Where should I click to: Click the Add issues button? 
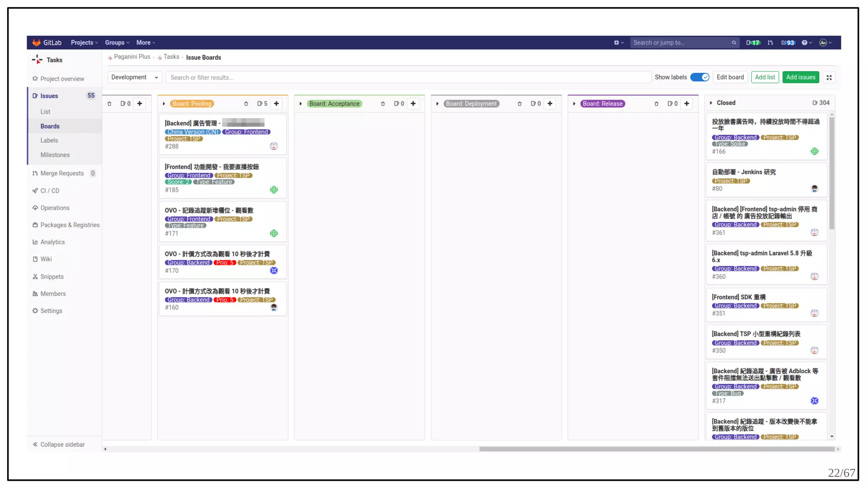point(800,77)
